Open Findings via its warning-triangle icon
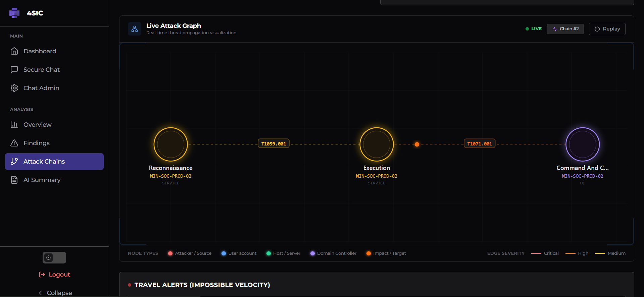The height and width of the screenshot is (297, 644). [14, 143]
